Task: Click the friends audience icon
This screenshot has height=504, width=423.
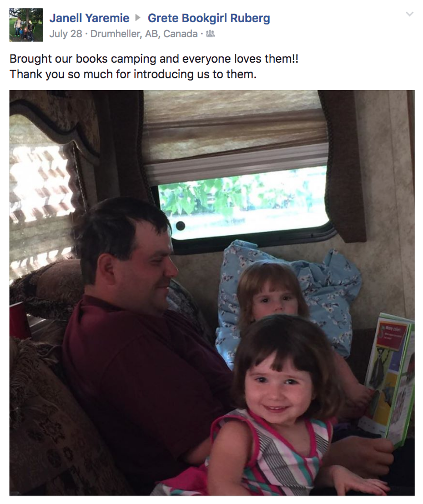Action: pyautogui.click(x=210, y=33)
